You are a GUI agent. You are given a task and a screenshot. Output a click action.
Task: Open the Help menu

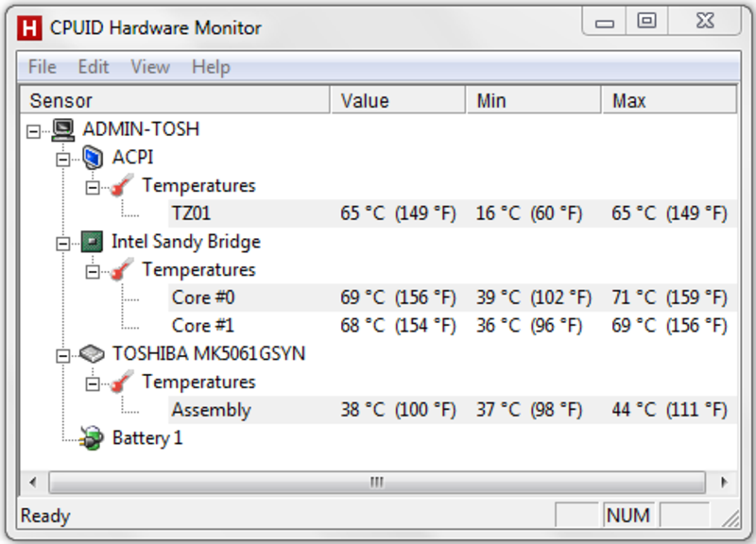[211, 67]
